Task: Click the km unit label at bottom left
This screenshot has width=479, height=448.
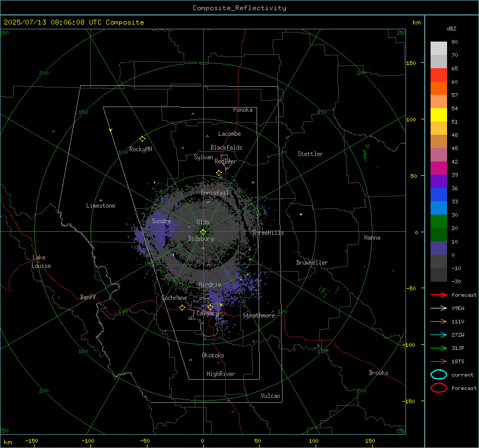Action: [8, 442]
